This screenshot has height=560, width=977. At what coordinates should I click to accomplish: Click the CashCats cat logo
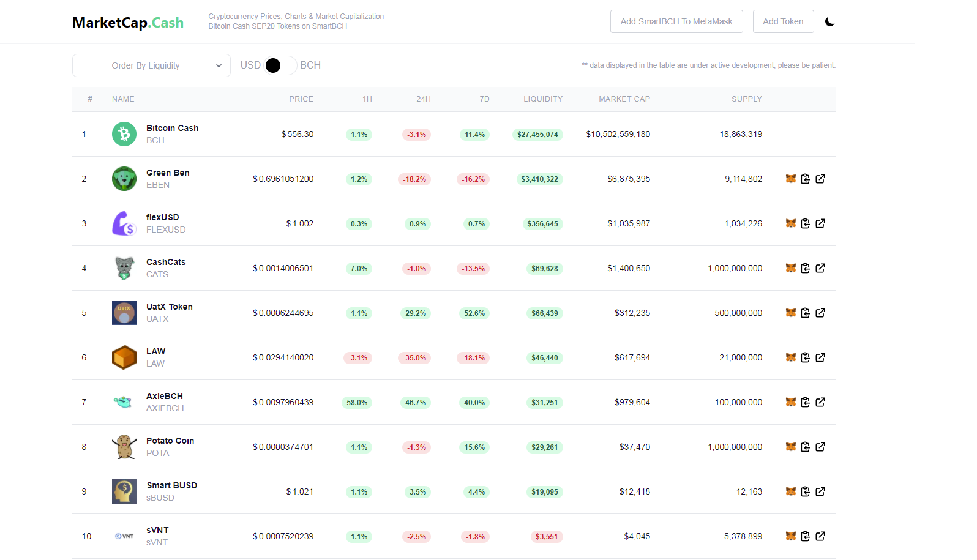(124, 268)
